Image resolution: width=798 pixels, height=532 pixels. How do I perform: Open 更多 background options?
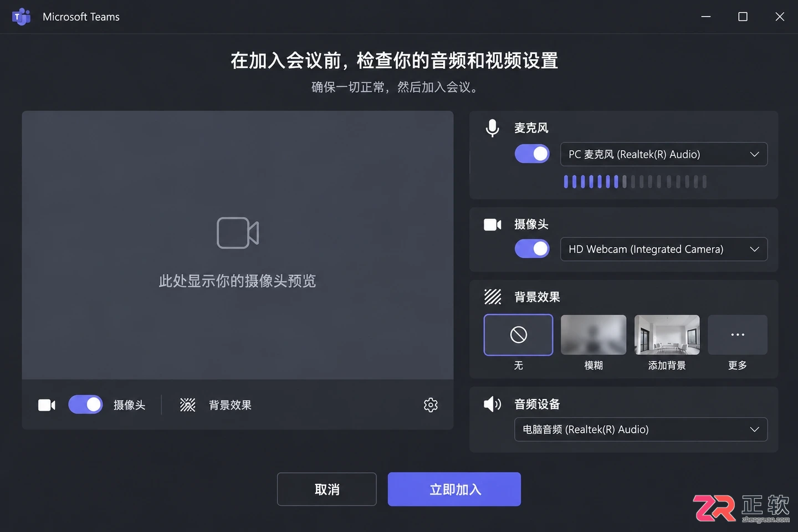(x=738, y=335)
